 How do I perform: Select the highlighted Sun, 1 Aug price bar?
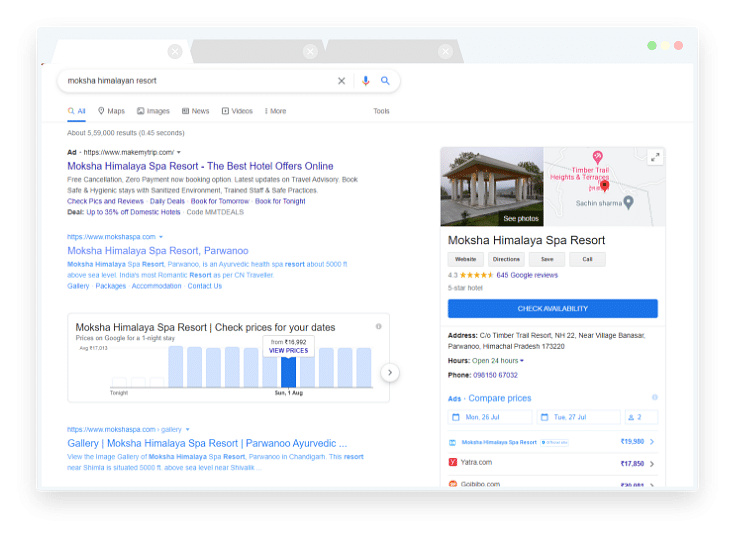pyautogui.click(x=288, y=372)
